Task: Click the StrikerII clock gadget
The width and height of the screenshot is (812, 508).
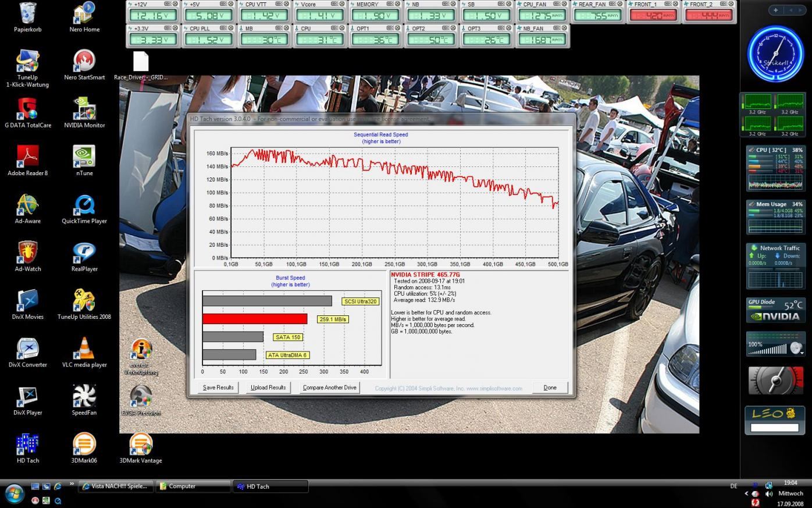Action: click(776, 54)
